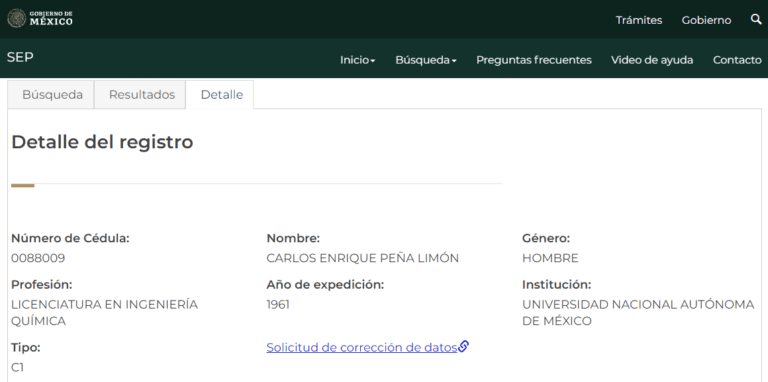The image size is (768, 382).
Task: Expand the Búsqueda dropdown in navbar
Action: pyautogui.click(x=426, y=60)
